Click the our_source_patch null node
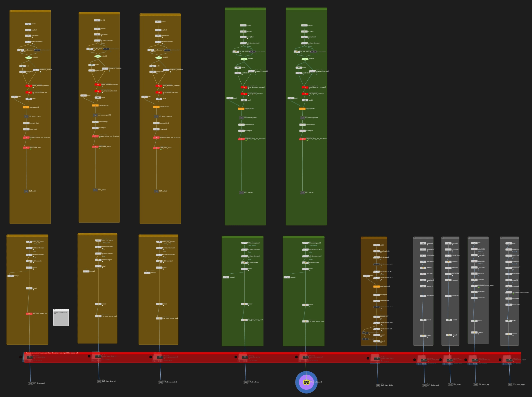The height and width of the screenshot is (397, 532). (x=26, y=117)
